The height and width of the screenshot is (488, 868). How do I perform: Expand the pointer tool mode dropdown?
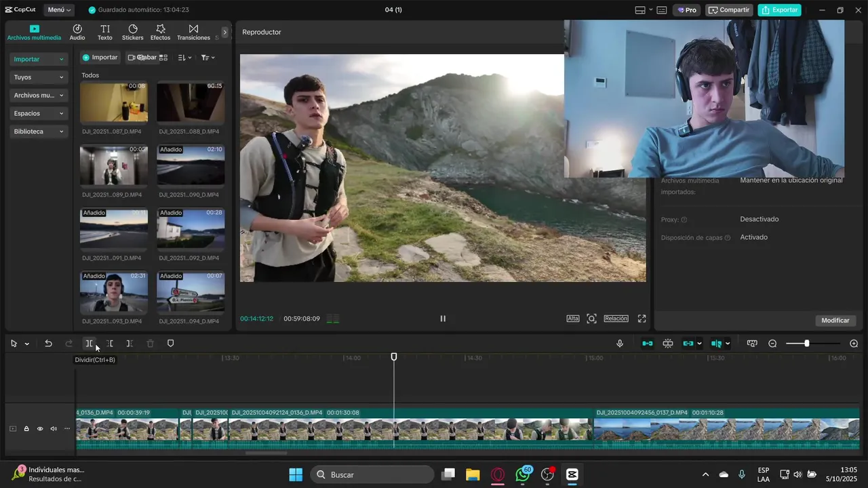[26, 344]
